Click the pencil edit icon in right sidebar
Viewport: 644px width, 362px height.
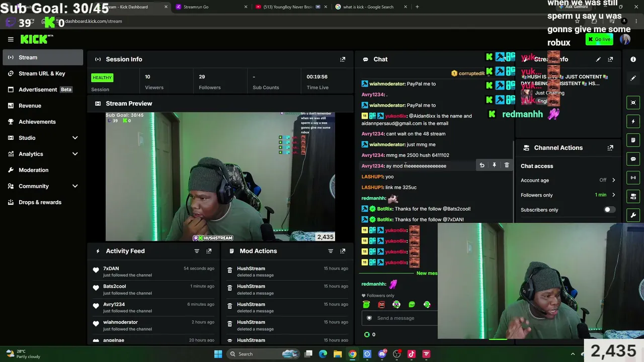633,78
